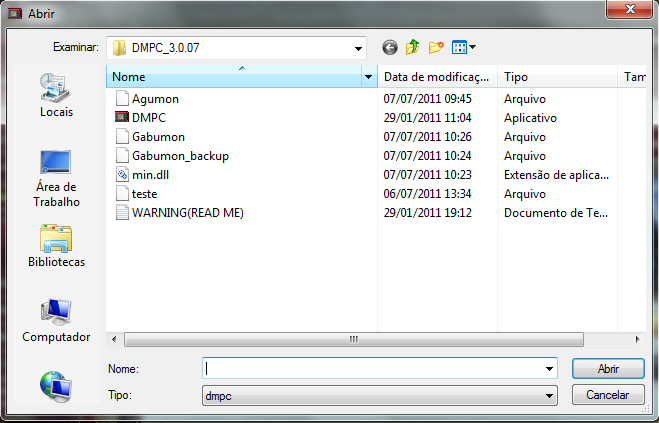This screenshot has height=423, width=659.
Task: Expand the Nome filename dropdown arrow
Action: point(549,369)
